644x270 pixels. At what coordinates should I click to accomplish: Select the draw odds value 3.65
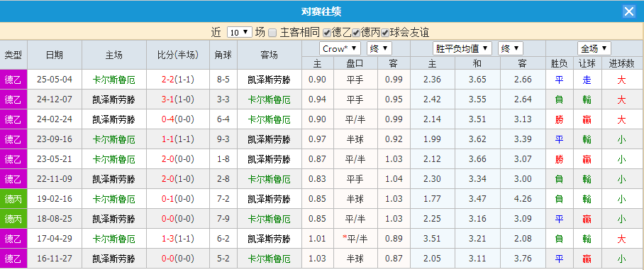pyautogui.click(x=477, y=80)
